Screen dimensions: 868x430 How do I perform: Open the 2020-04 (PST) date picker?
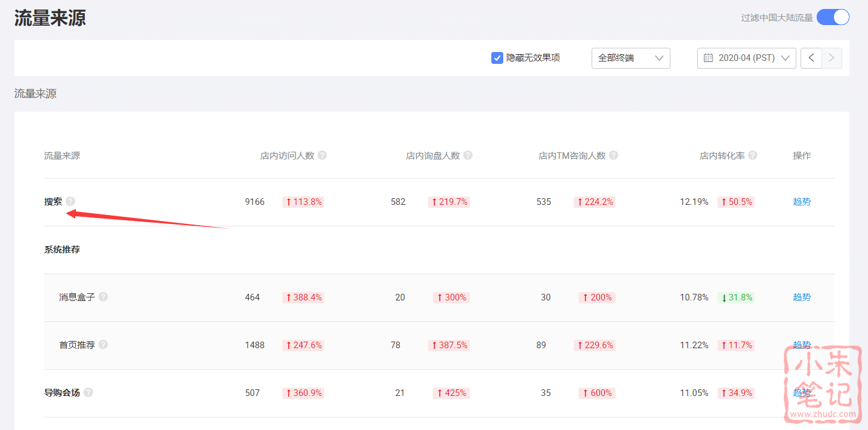tap(746, 58)
